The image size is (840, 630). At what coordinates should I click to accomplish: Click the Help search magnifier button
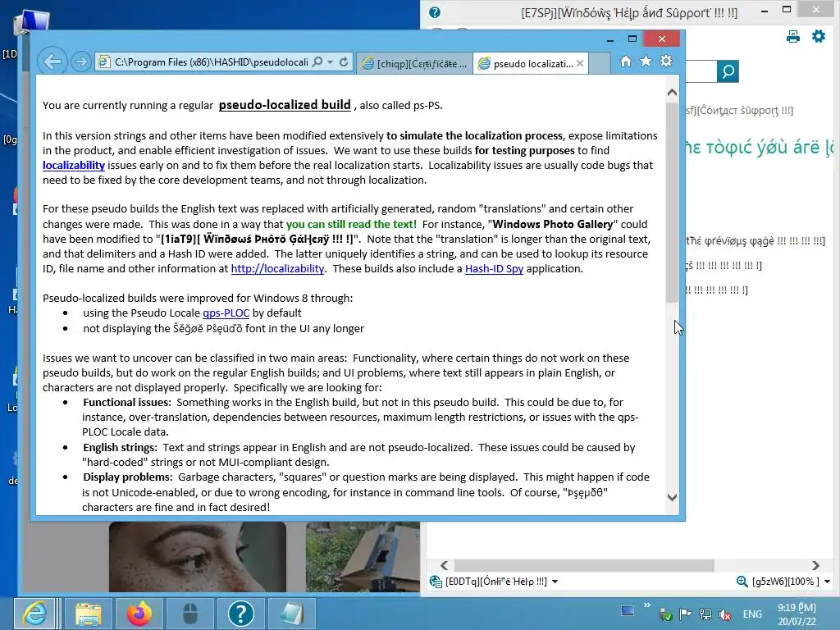coord(728,71)
